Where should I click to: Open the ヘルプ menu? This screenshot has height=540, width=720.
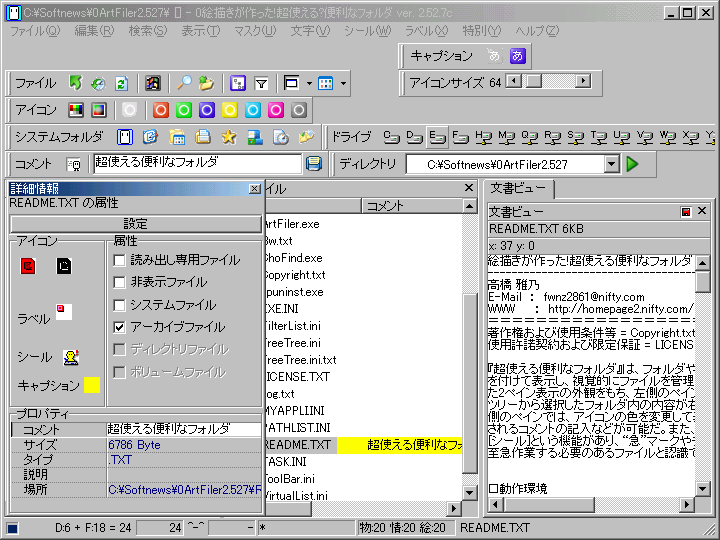(x=537, y=31)
